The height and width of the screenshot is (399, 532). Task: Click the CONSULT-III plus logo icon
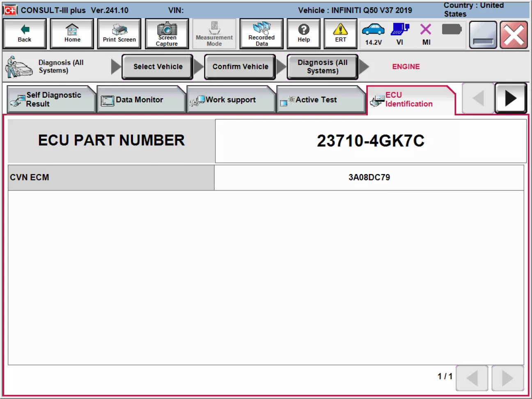click(10, 10)
